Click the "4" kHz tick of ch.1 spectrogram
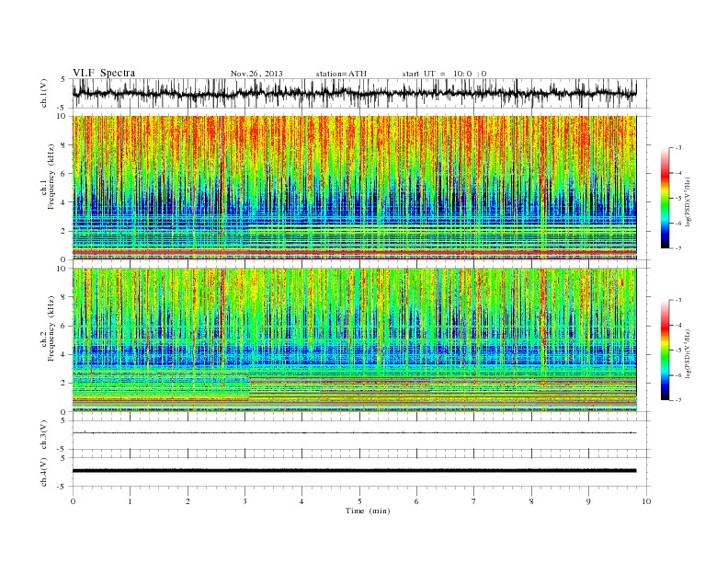Viewport: 728px width, 563px height. (63, 202)
